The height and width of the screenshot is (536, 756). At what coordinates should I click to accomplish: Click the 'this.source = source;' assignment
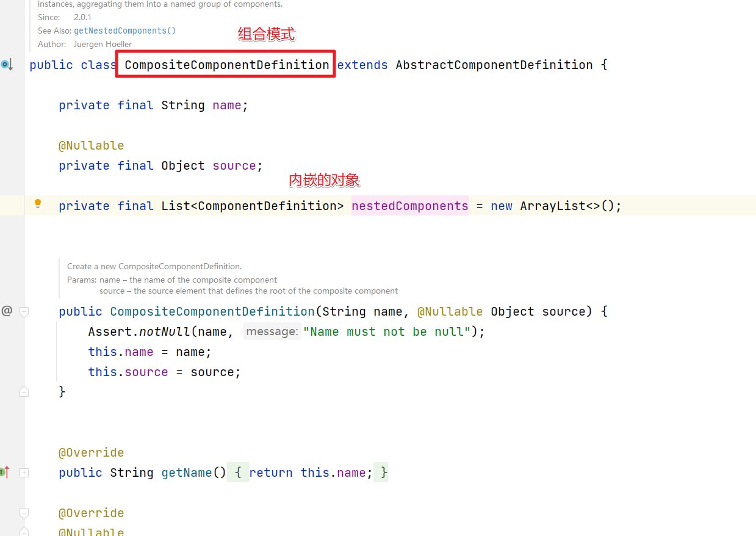coord(165,372)
